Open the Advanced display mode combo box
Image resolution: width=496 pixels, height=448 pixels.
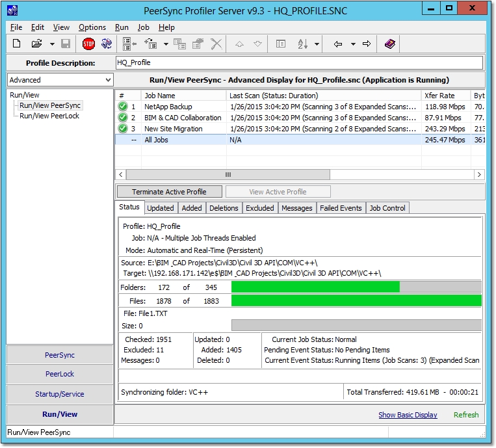[60, 80]
